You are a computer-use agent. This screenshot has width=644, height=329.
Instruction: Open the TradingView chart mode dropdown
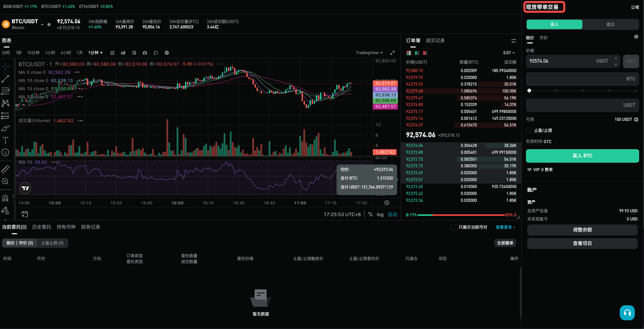pos(369,53)
